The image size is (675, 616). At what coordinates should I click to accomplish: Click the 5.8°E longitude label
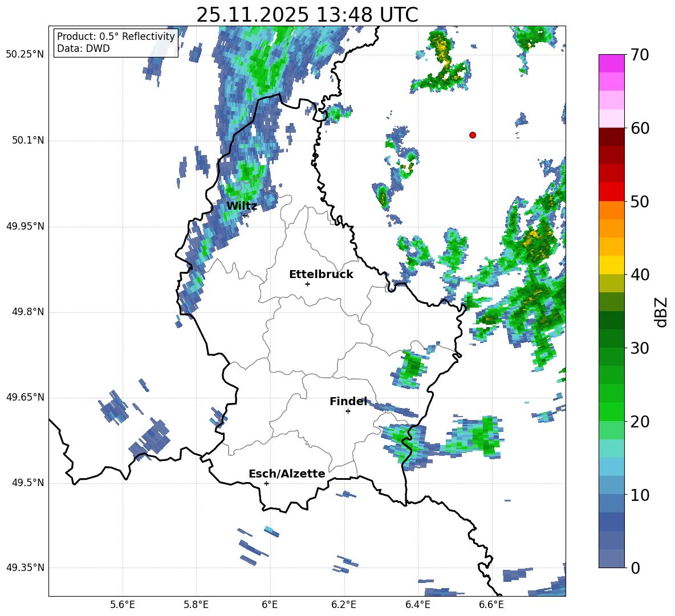(x=196, y=605)
